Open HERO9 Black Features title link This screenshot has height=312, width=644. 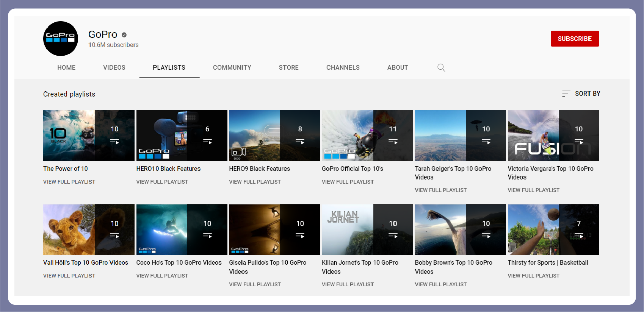coord(260,168)
